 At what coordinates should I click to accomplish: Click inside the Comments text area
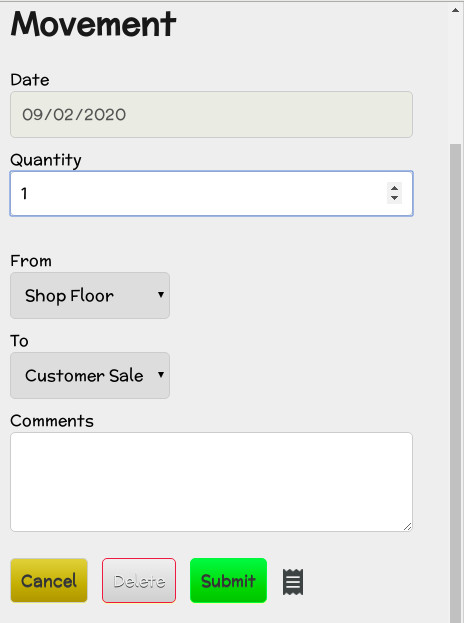tap(211, 482)
